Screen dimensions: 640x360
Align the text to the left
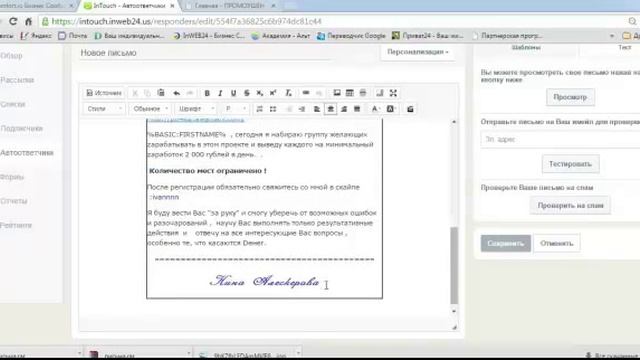tap(317, 109)
